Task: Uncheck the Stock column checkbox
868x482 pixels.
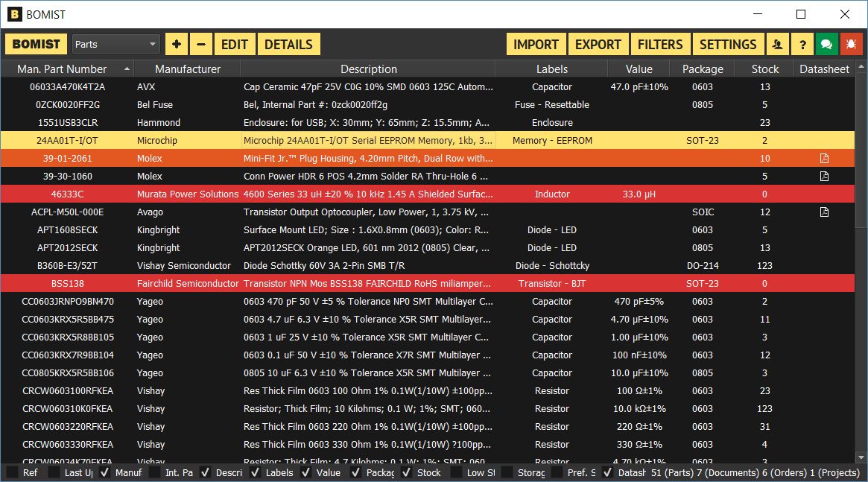Action: tap(407, 472)
